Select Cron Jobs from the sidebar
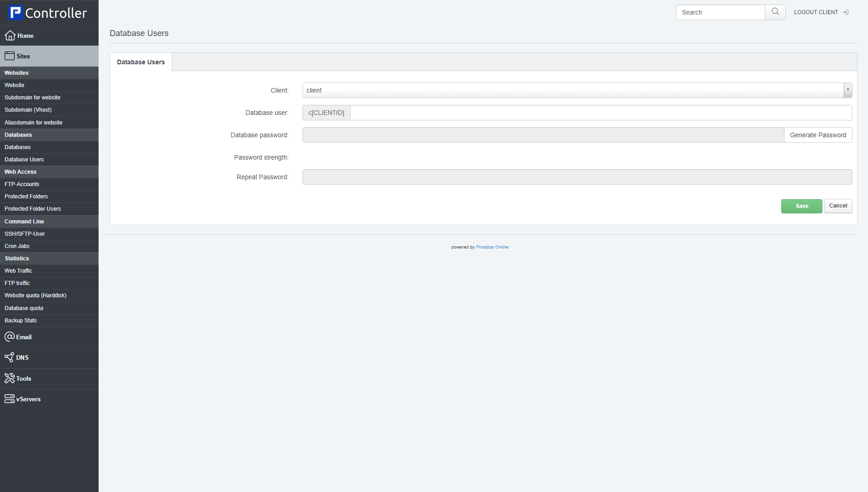868x492 pixels. [17, 246]
